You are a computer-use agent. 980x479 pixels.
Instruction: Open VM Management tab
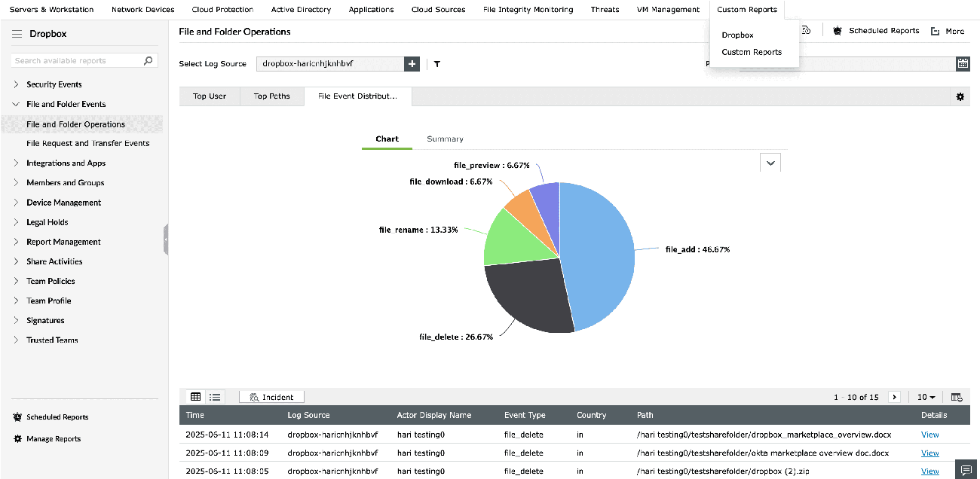pos(668,10)
